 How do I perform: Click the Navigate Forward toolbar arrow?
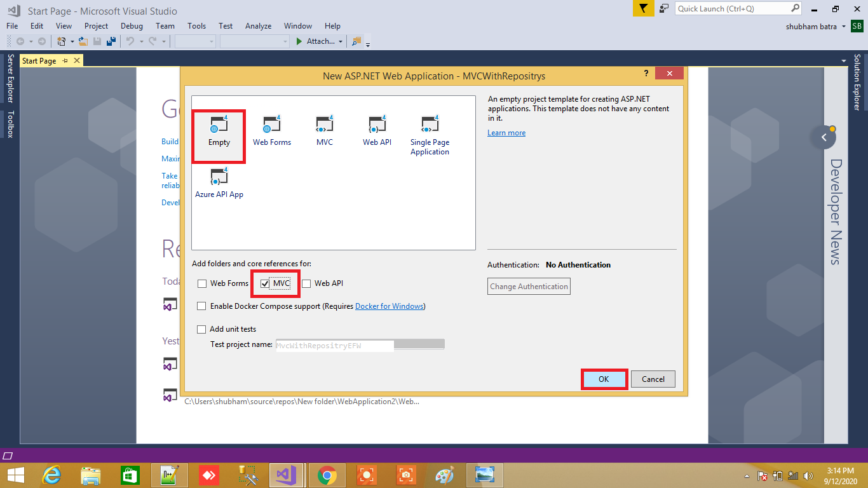click(42, 41)
